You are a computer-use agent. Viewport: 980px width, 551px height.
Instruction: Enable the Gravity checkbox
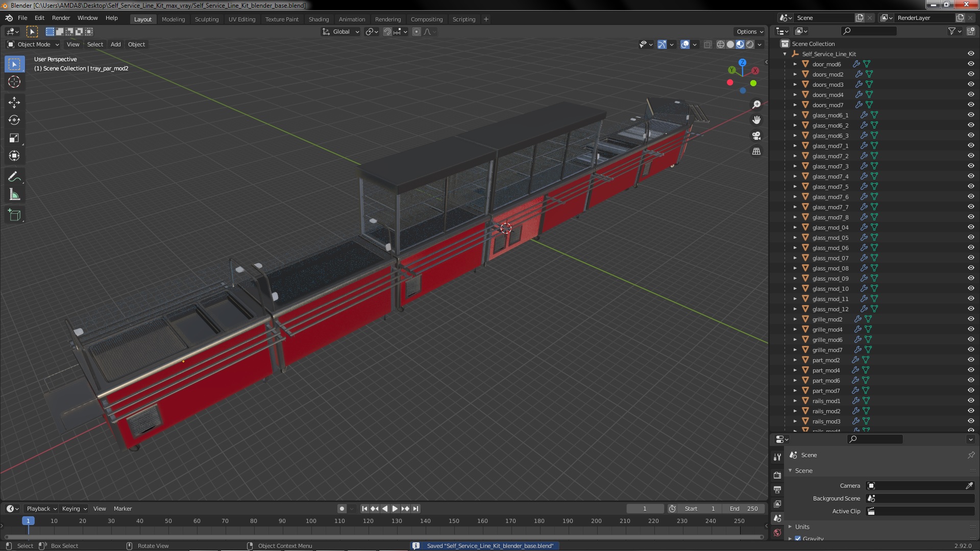point(798,539)
